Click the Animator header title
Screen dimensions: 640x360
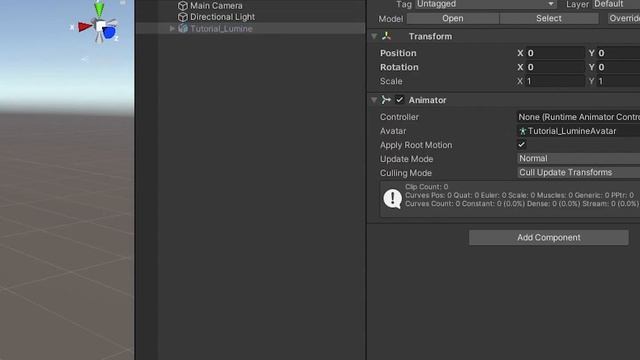(x=427, y=100)
